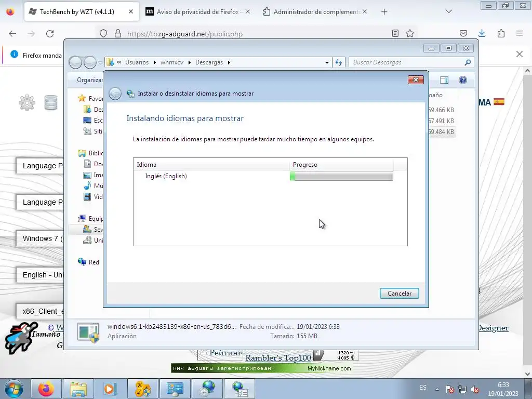Select Bibliotecas in the Explorer navigation pane
Screen dimensions: 532x399
pos(91,153)
